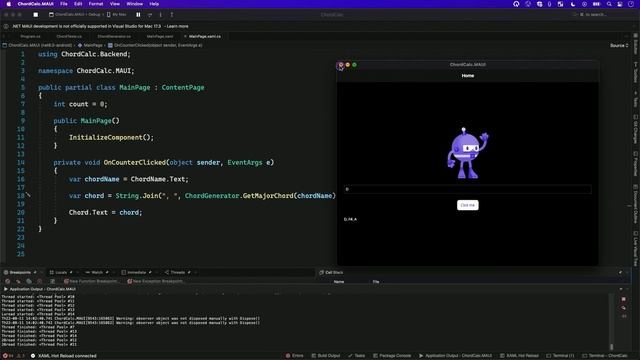Open Terminal (1) pad in the status bar
The height and width of the screenshot is (360, 640).
[x=560, y=356]
